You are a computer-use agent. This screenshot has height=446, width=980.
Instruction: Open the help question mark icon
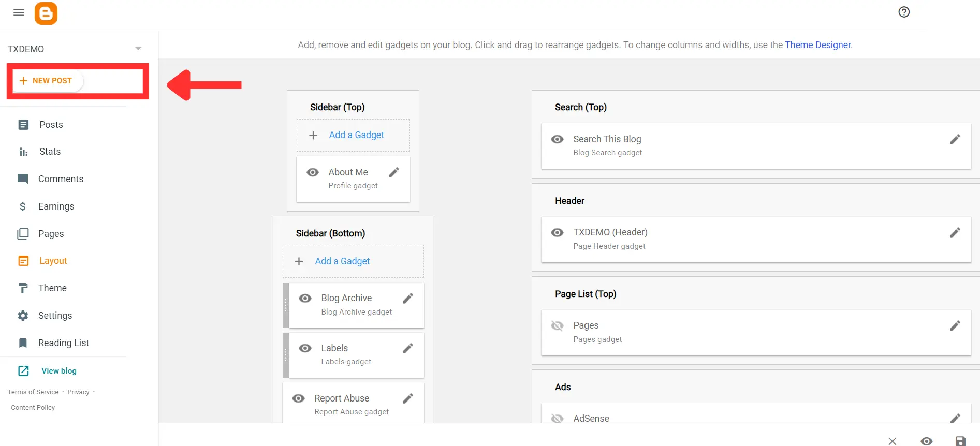click(904, 12)
